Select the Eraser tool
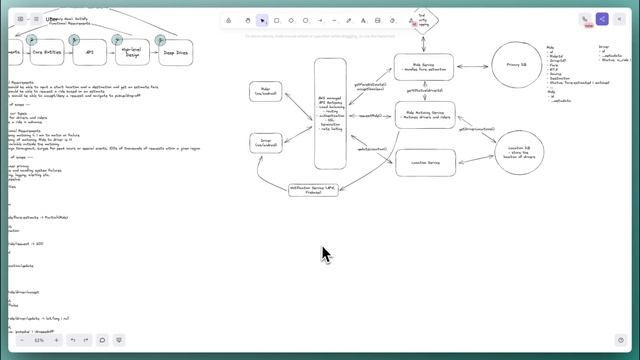The height and width of the screenshot is (360, 640). [392, 20]
